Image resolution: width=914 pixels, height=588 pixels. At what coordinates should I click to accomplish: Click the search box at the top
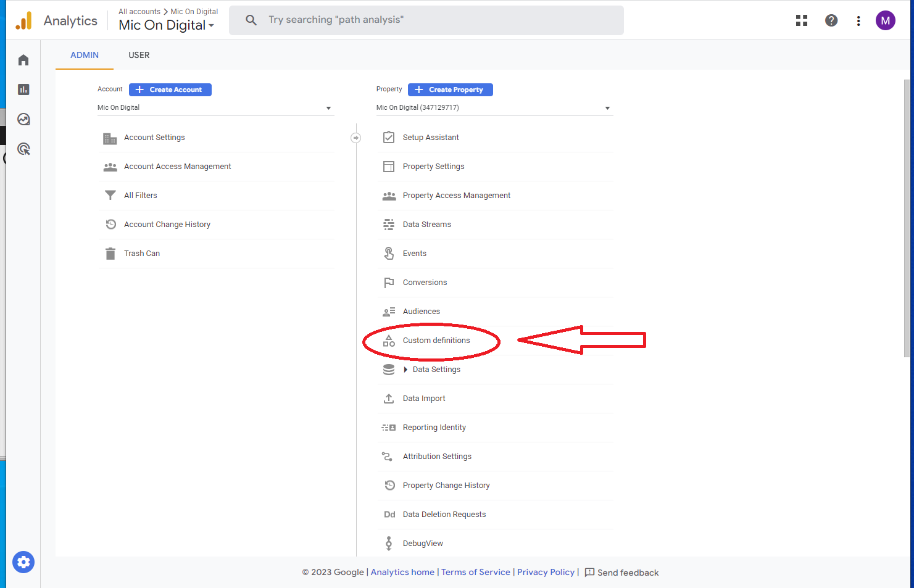(426, 20)
